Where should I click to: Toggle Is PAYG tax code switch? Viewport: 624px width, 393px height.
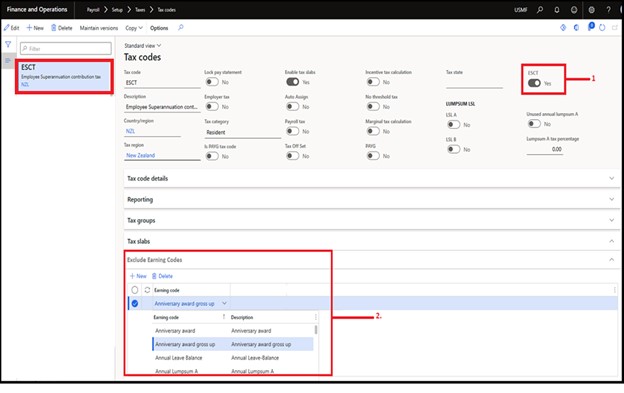[x=212, y=156]
